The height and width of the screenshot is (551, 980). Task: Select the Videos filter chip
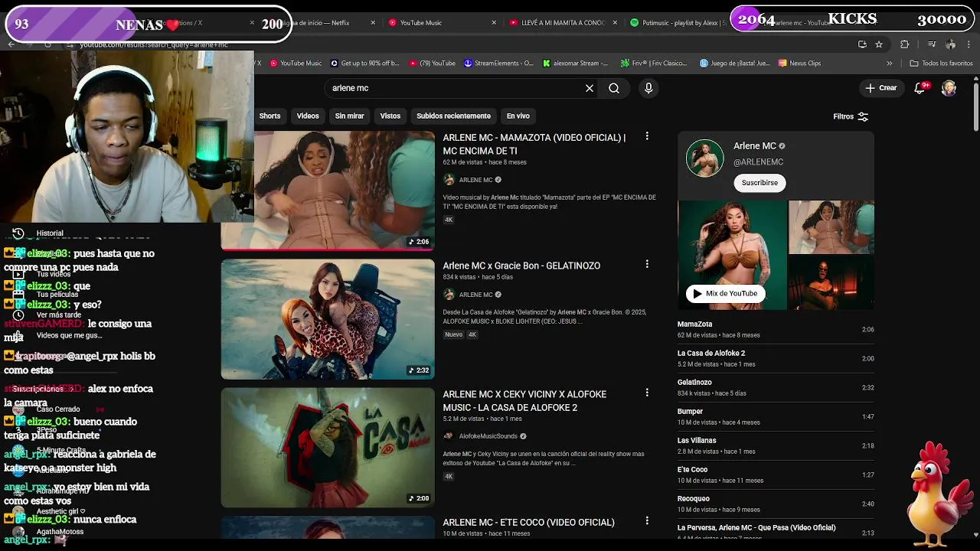pos(308,116)
